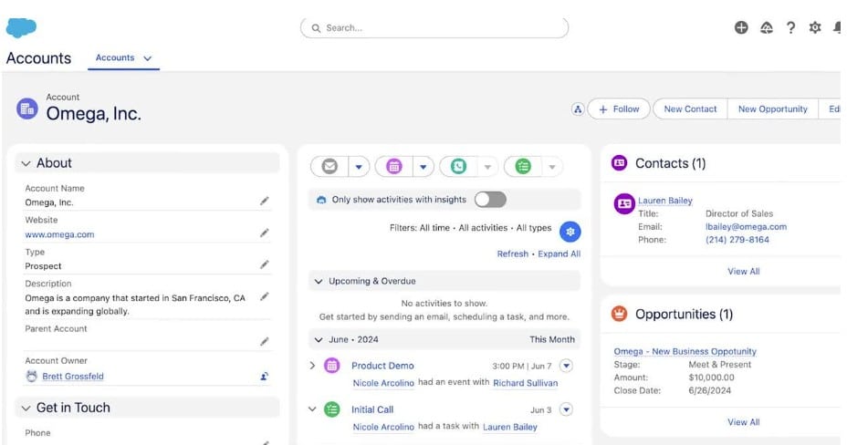Edit Parent Account with pencil icon
Image resolution: width=868 pixels, height=445 pixels.
[x=265, y=342]
